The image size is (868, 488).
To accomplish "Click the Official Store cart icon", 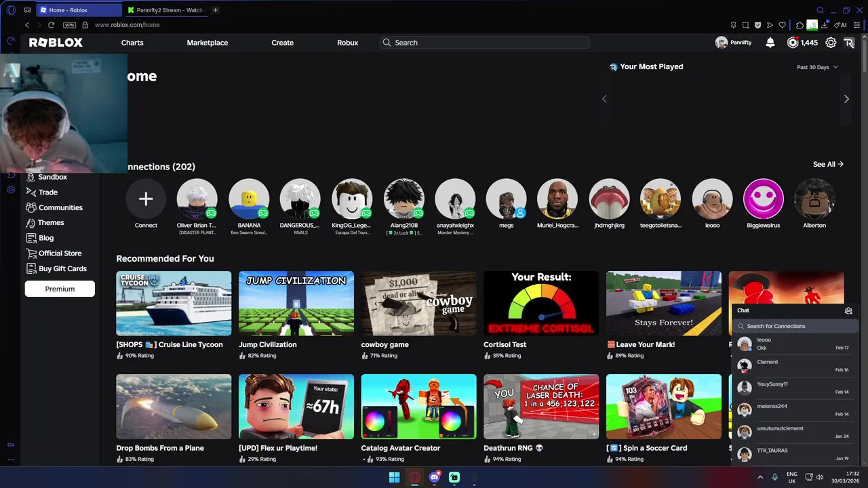I will pyautogui.click(x=31, y=253).
